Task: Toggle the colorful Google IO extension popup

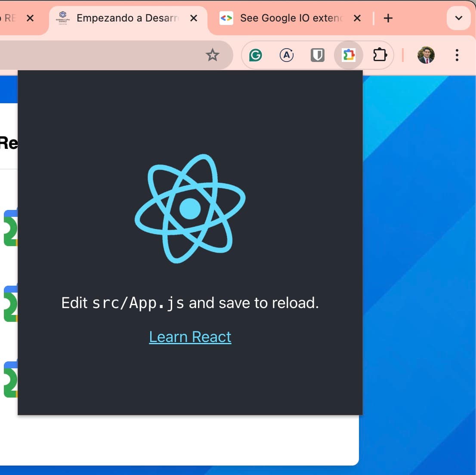Action: coord(349,55)
